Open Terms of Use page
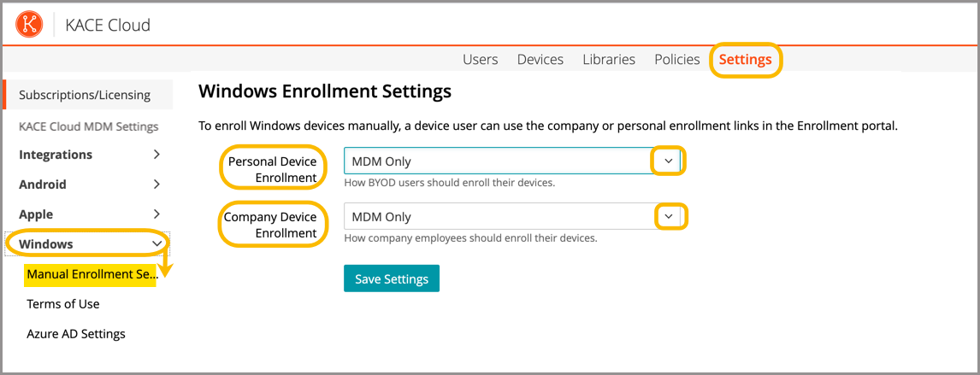Viewport: 980px width, 375px height. (x=63, y=304)
